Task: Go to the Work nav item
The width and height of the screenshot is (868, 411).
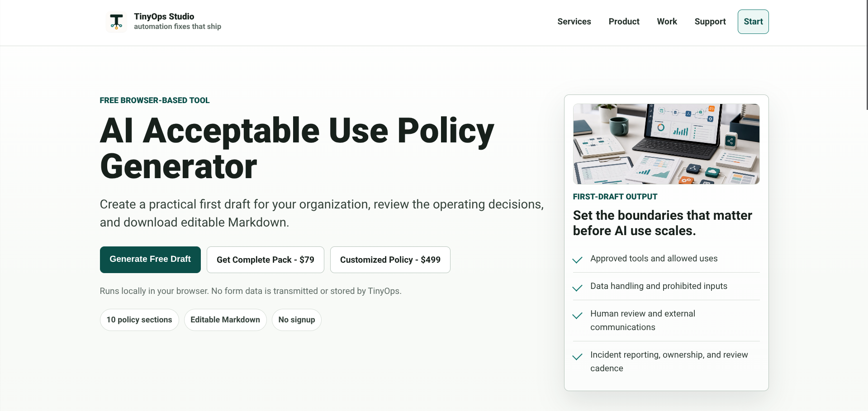Action: point(667,22)
